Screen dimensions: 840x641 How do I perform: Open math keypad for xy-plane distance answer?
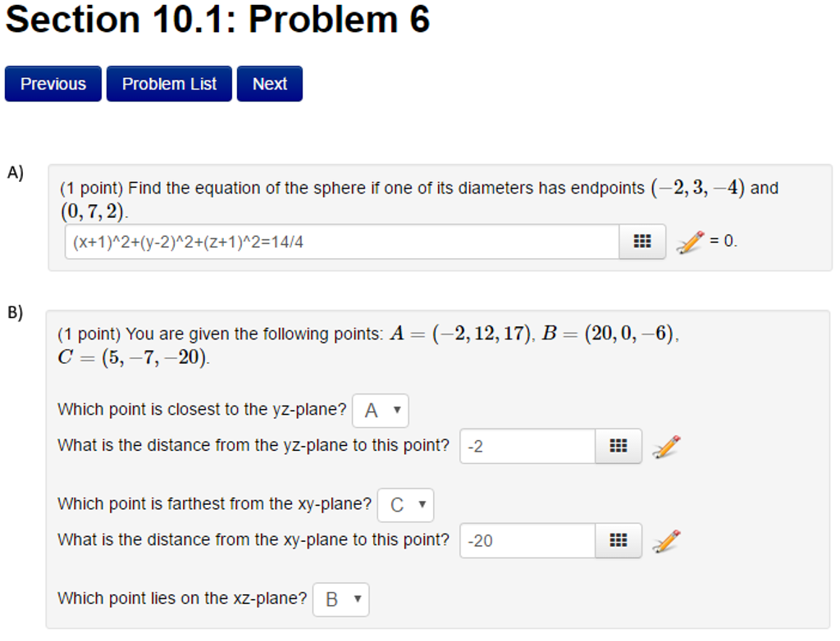[618, 540]
